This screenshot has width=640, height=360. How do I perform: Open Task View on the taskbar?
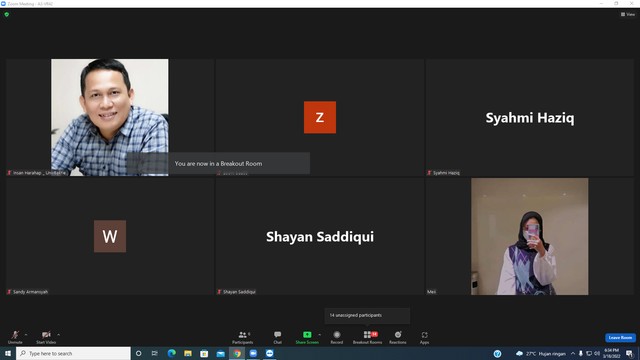pos(155,353)
